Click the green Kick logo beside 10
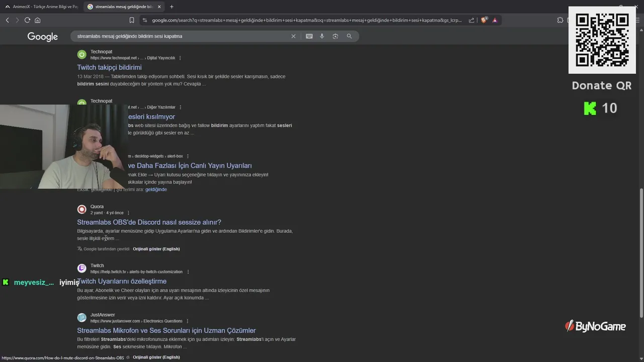This screenshot has height=362, width=644. [x=590, y=108]
